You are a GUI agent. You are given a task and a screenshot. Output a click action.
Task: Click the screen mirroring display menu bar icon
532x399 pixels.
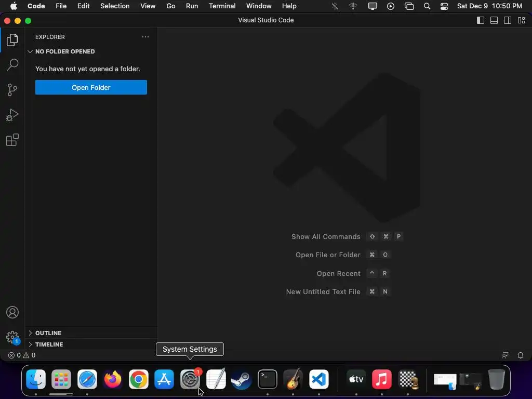click(x=373, y=6)
